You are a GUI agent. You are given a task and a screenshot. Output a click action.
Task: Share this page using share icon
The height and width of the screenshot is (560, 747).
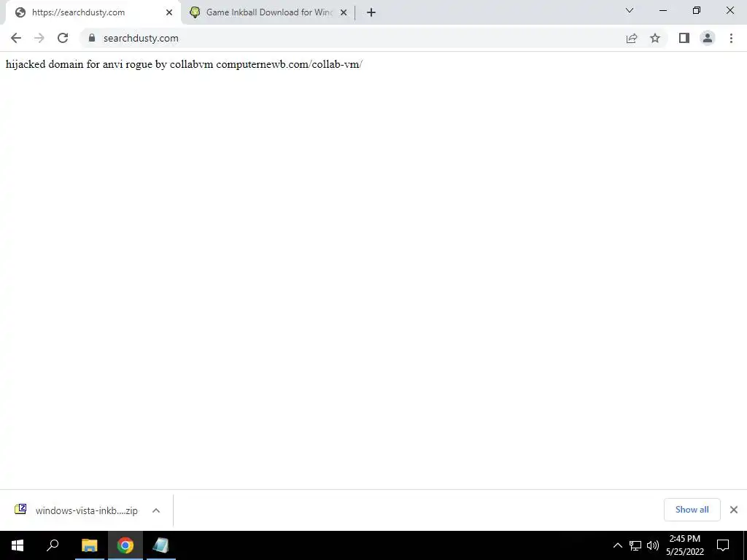pos(632,38)
